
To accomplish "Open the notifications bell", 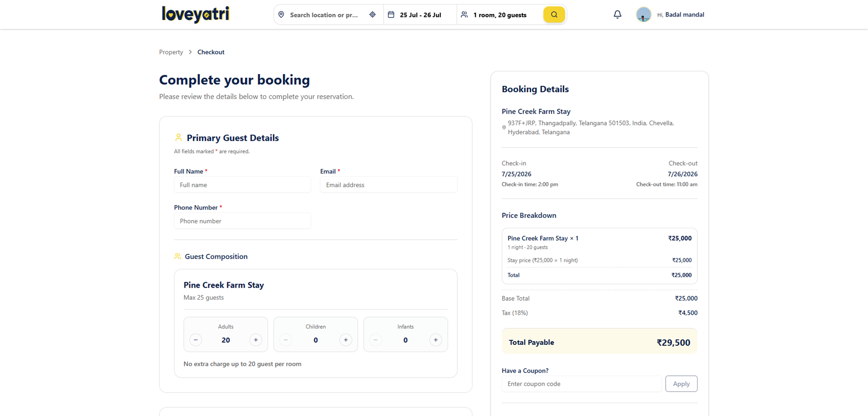I will 617,15.
